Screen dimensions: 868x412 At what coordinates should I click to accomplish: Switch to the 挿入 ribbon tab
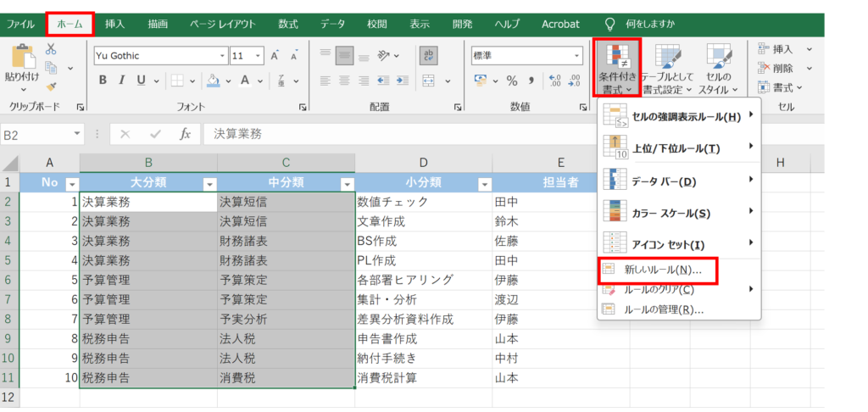point(114,25)
